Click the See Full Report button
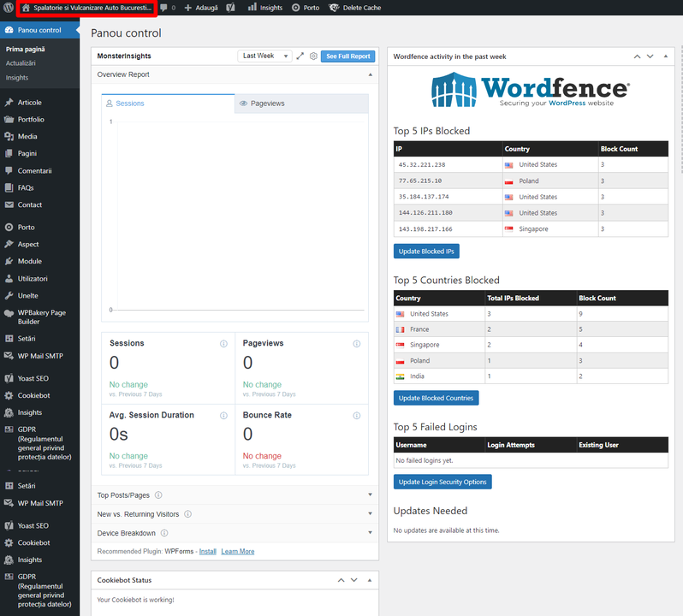 coord(347,56)
